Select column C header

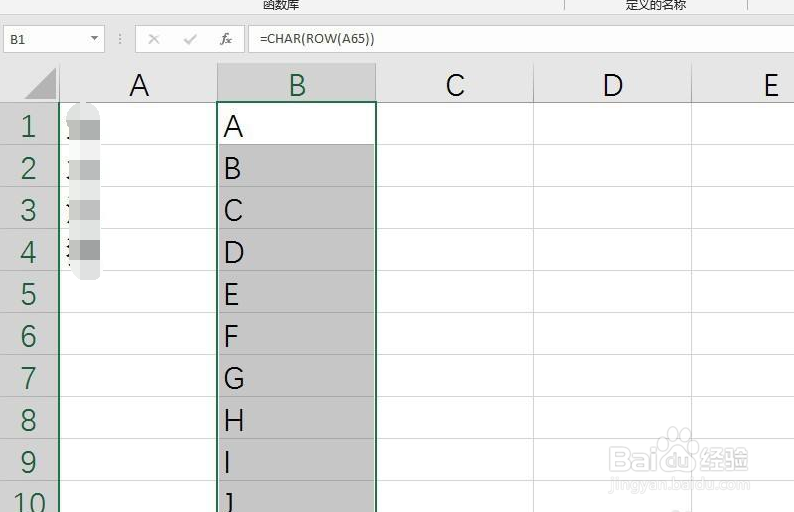point(455,84)
